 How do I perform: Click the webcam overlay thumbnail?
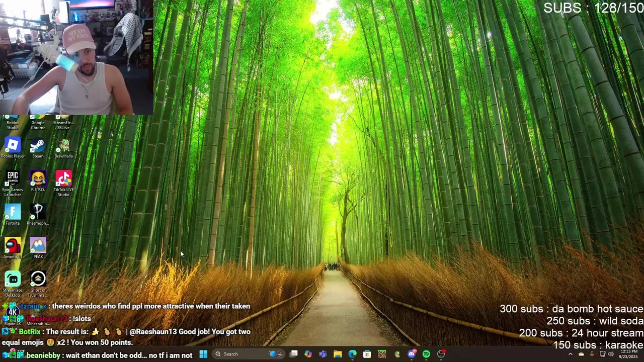pos(76,57)
